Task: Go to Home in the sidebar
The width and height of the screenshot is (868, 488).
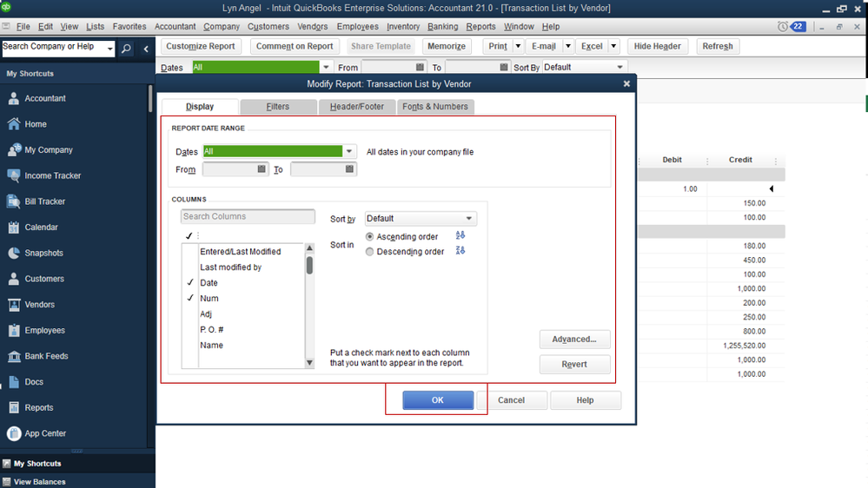Action: (x=36, y=124)
